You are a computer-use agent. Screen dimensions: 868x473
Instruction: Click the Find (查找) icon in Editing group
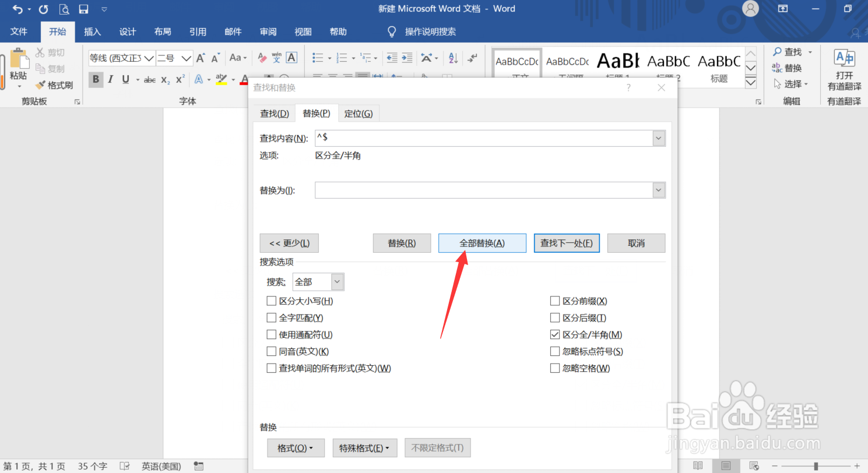[788, 51]
